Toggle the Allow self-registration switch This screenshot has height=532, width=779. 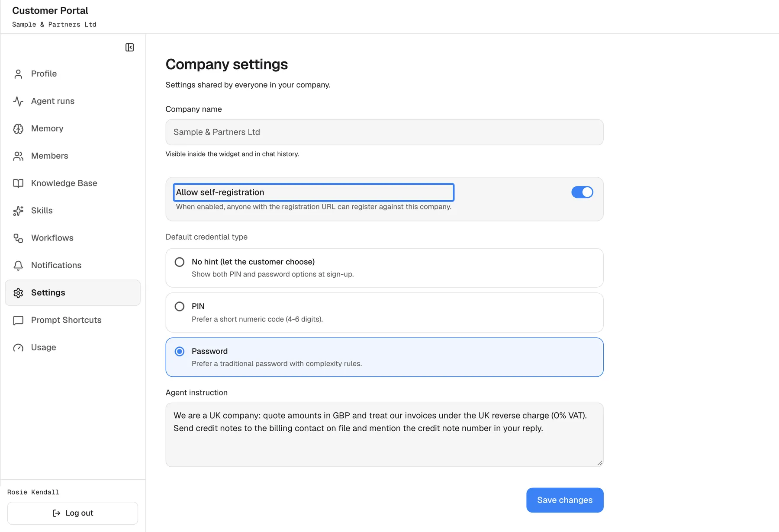(582, 192)
